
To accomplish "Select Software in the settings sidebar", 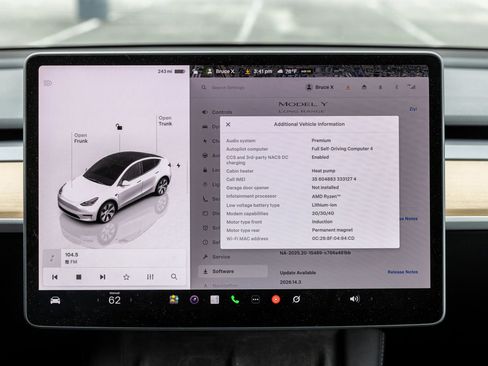I will 233,271.
